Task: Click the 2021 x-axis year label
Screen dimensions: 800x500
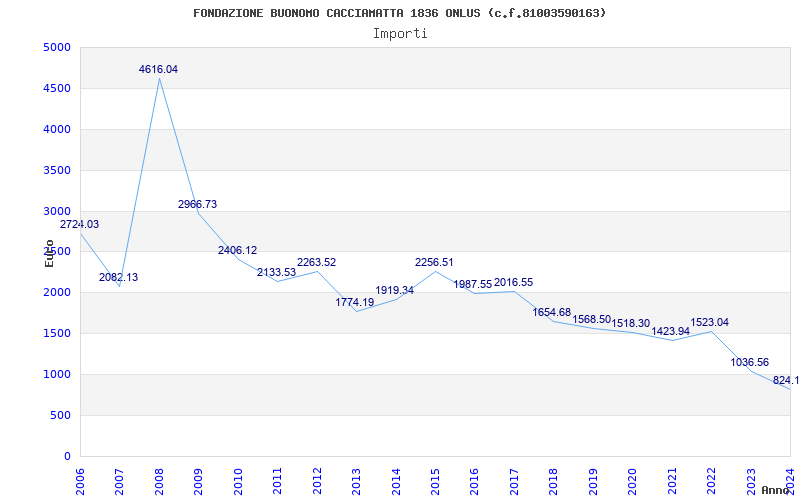Action: (x=672, y=481)
